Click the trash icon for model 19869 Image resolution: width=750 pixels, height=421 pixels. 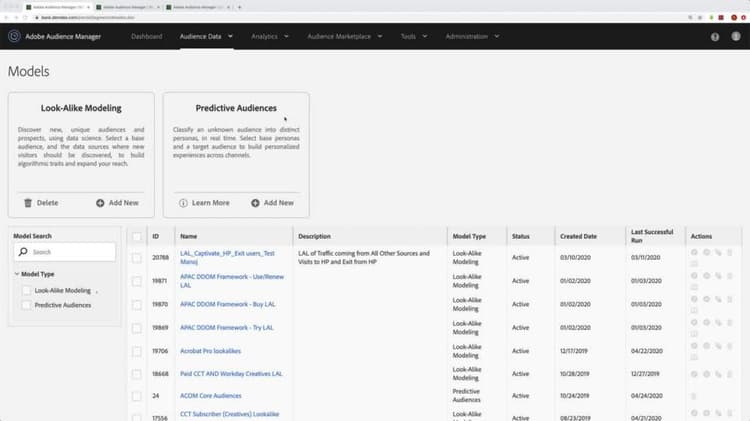pyautogui.click(x=730, y=322)
